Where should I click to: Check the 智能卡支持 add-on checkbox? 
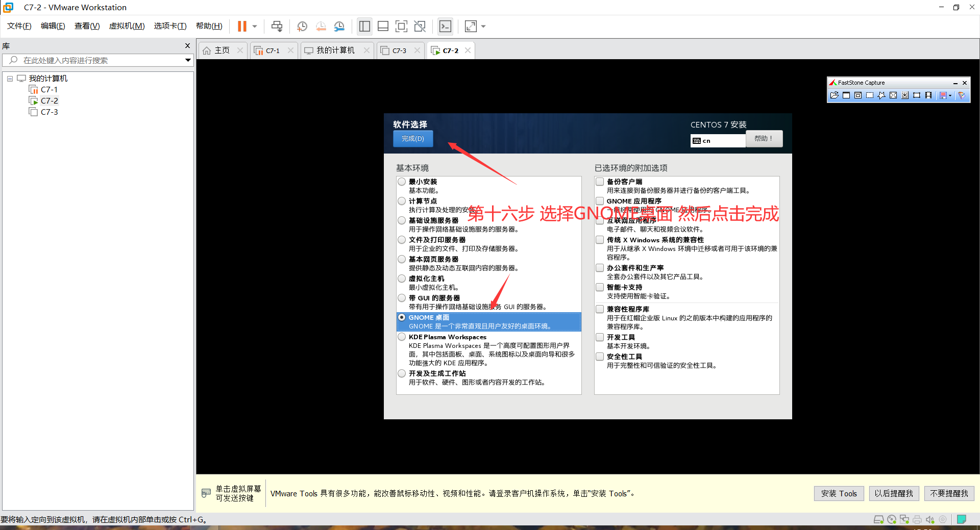coord(600,287)
